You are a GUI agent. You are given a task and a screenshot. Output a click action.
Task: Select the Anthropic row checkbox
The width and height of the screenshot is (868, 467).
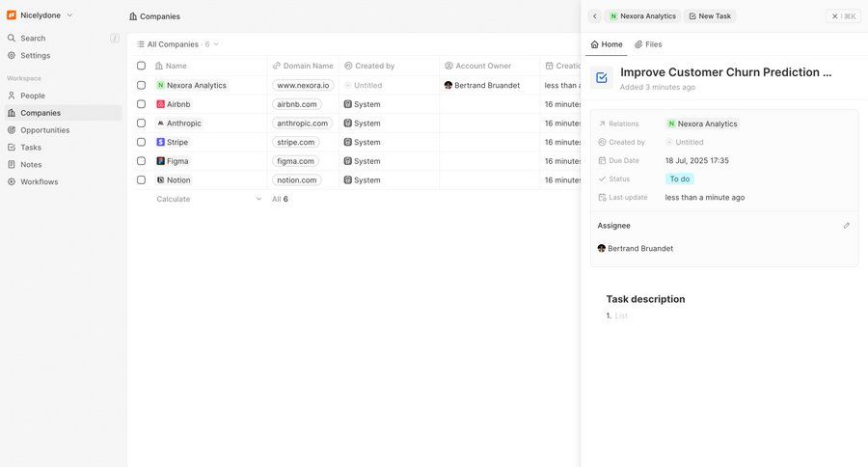[x=141, y=123]
